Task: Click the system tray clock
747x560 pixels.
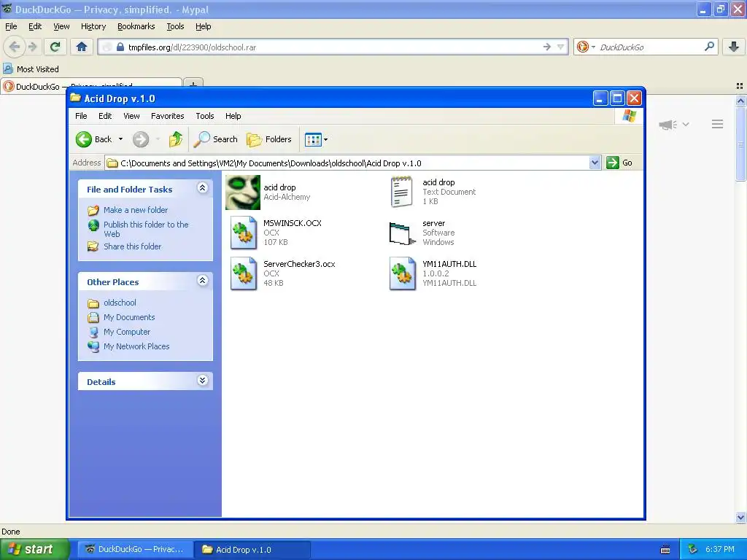Action: coord(720,550)
